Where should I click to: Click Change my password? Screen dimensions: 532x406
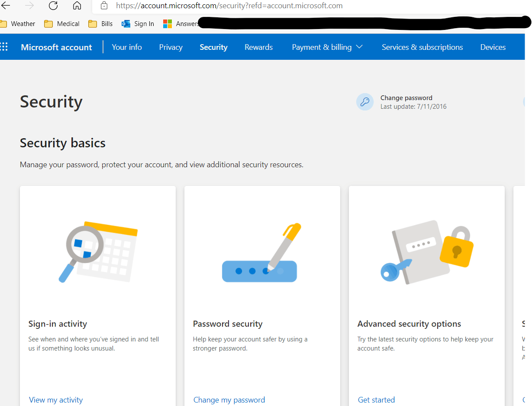[229, 400]
